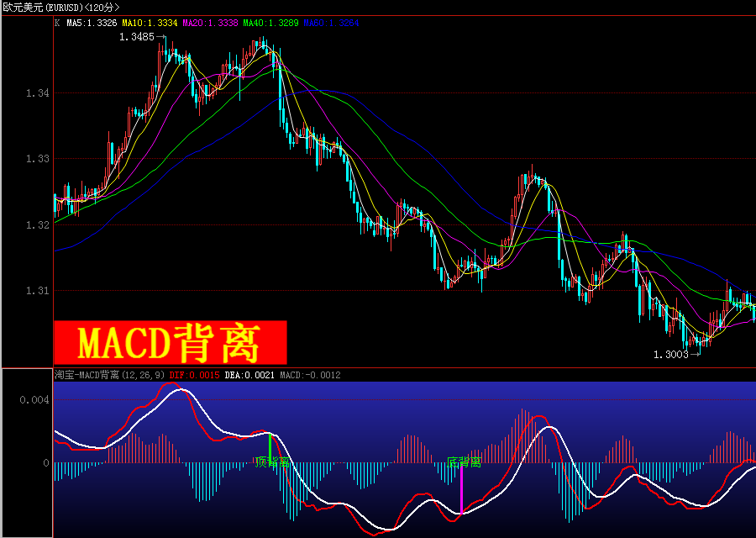Click the 0 MACD axis label
756x538 pixels.
[46, 463]
